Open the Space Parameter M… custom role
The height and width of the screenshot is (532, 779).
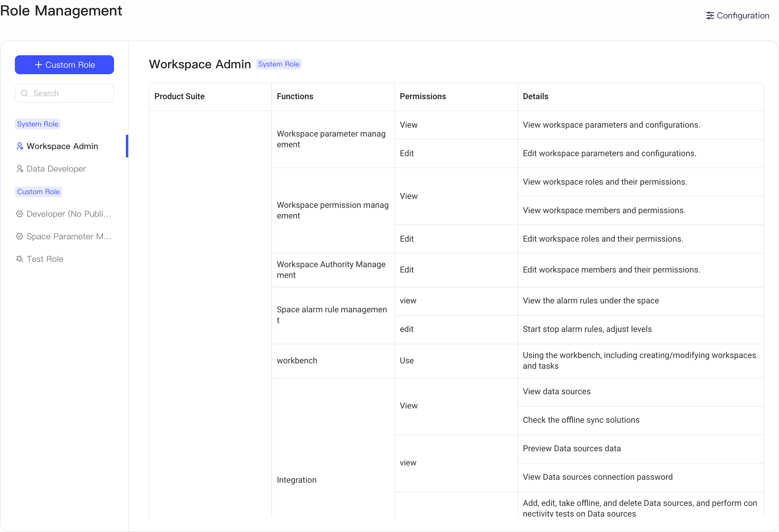(x=64, y=236)
